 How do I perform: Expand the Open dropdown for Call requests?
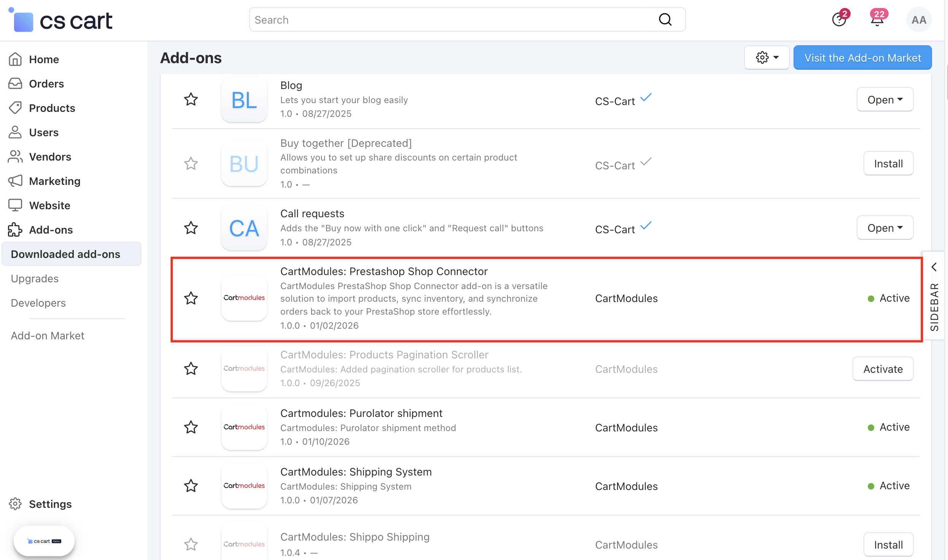pos(885,228)
